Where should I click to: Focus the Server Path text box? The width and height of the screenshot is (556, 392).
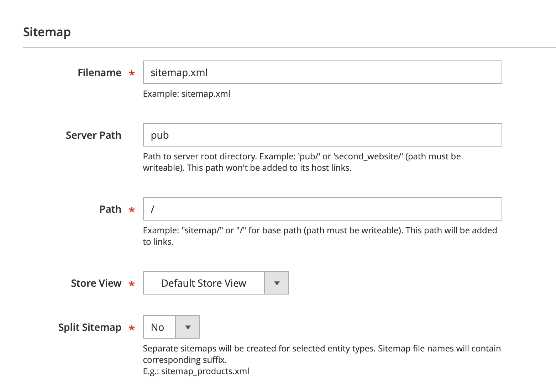click(x=322, y=135)
